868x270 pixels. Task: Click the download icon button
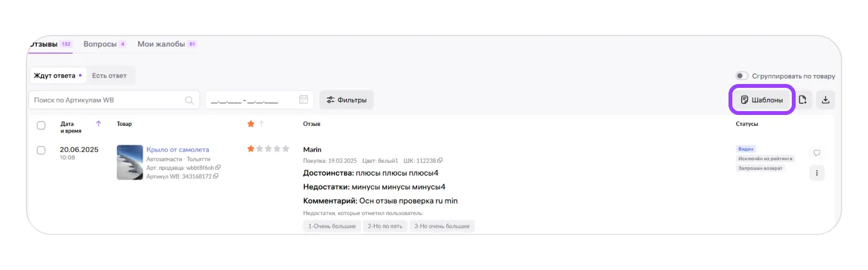tap(825, 100)
